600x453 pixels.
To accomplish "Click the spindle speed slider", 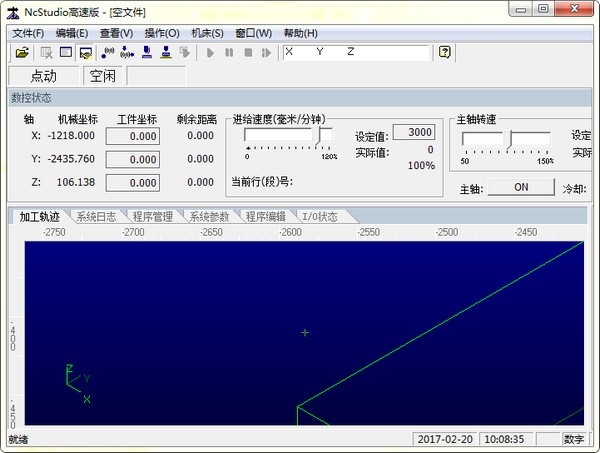I will pyautogui.click(x=506, y=139).
